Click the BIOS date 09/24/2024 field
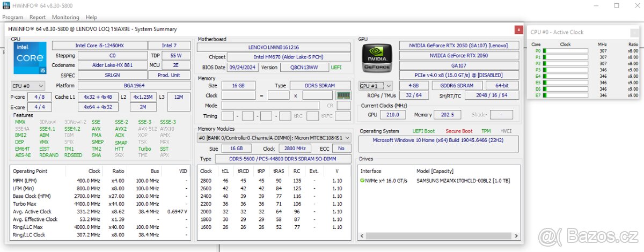The image size is (644, 252). (x=243, y=68)
